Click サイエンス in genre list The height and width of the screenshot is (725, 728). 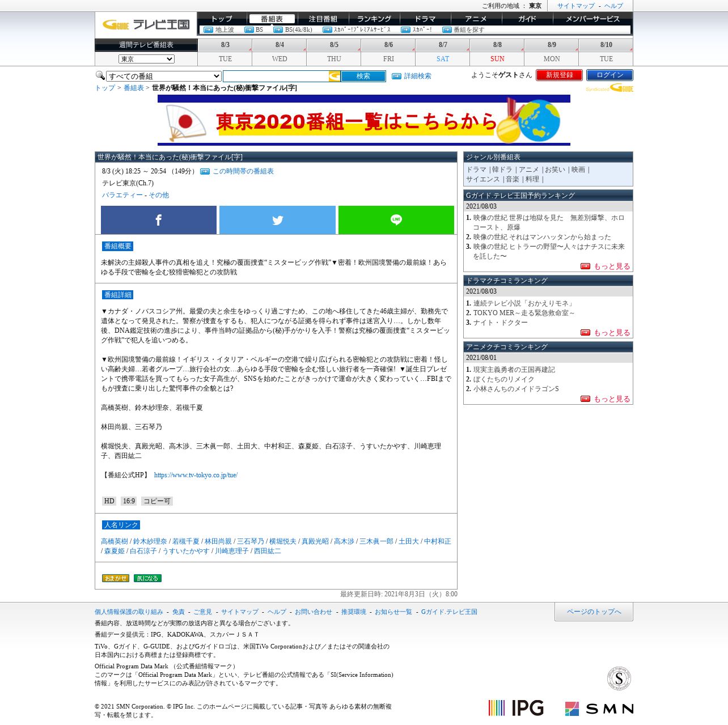click(x=483, y=179)
